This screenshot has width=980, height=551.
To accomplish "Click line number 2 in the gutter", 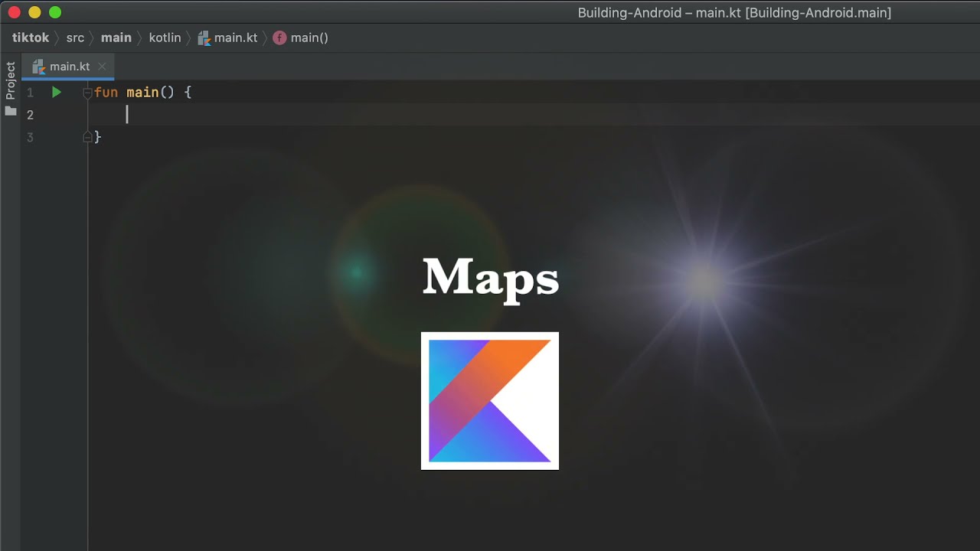I will pyautogui.click(x=30, y=115).
